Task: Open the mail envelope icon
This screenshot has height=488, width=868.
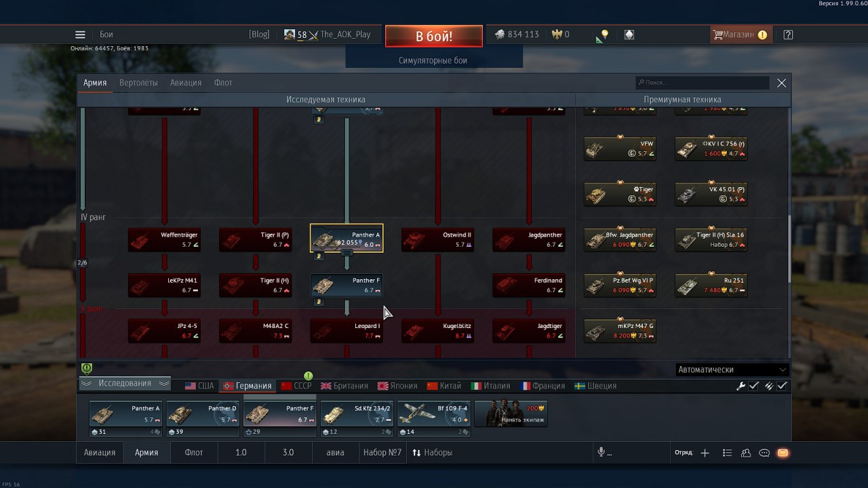Action: tap(783, 453)
